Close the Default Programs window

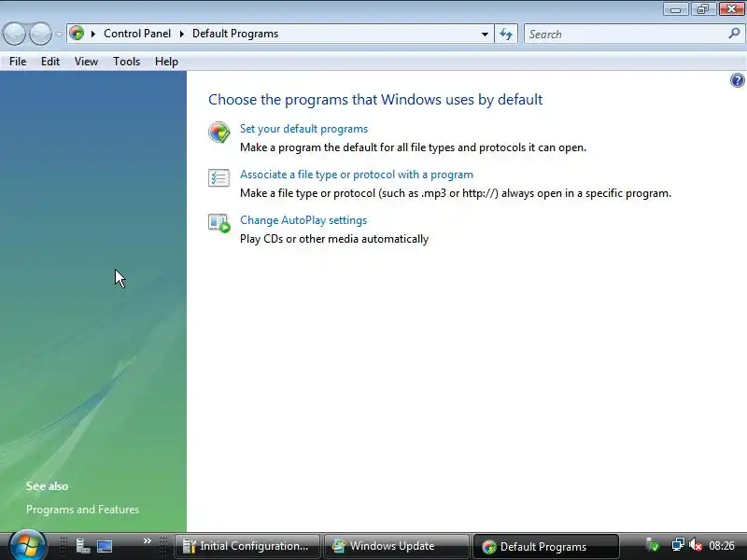pyautogui.click(x=731, y=9)
